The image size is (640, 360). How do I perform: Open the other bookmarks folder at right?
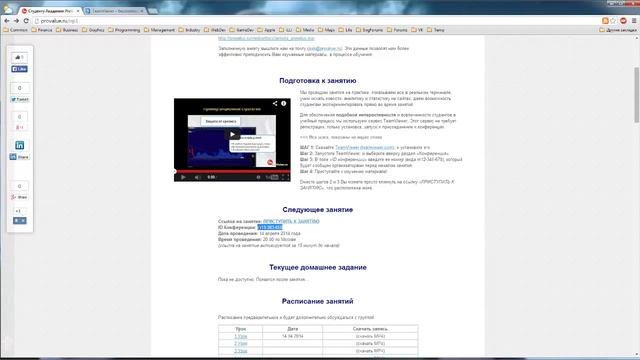(618, 30)
